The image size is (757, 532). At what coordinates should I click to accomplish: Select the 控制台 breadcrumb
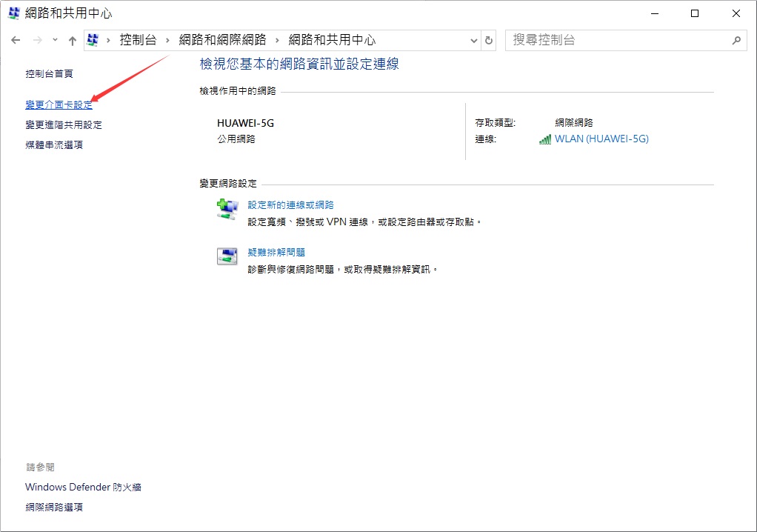click(x=138, y=40)
